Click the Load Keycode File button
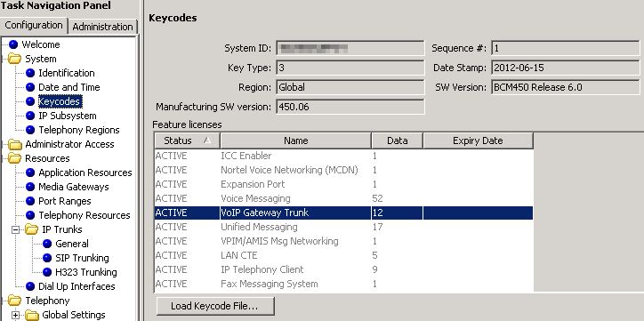The height and width of the screenshot is (321, 644). click(215, 306)
